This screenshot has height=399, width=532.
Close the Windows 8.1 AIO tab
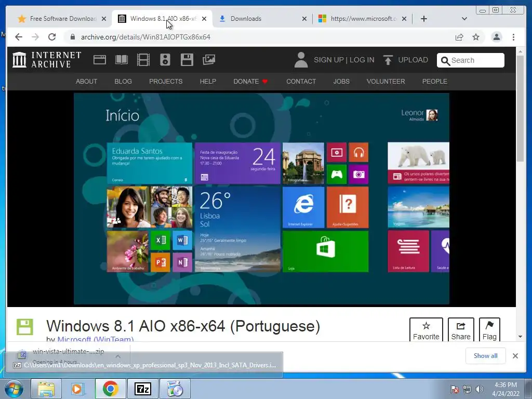[204, 19]
